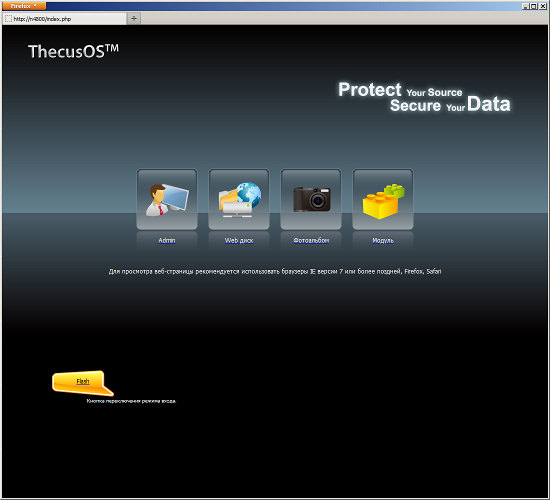
Task: Open the photo album camera icon
Action: [x=311, y=199]
